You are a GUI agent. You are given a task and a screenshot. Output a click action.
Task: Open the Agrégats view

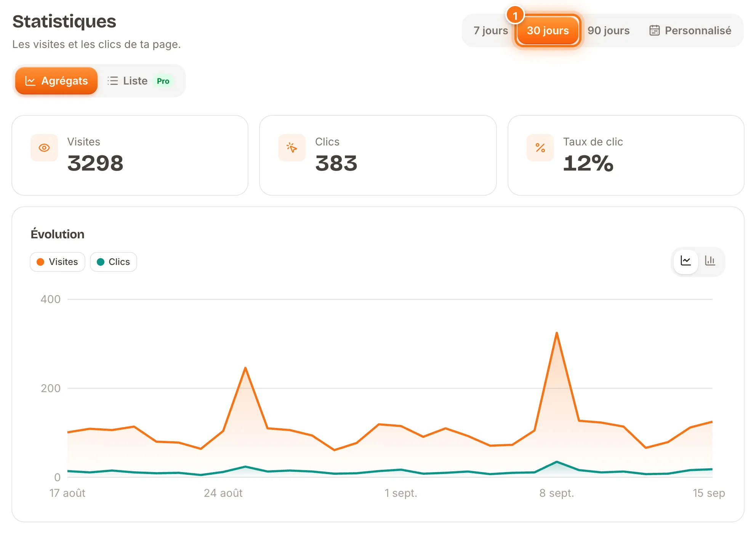coord(56,81)
